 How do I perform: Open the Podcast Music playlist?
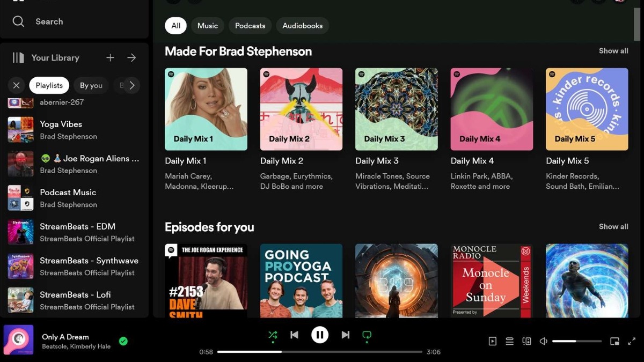74,198
